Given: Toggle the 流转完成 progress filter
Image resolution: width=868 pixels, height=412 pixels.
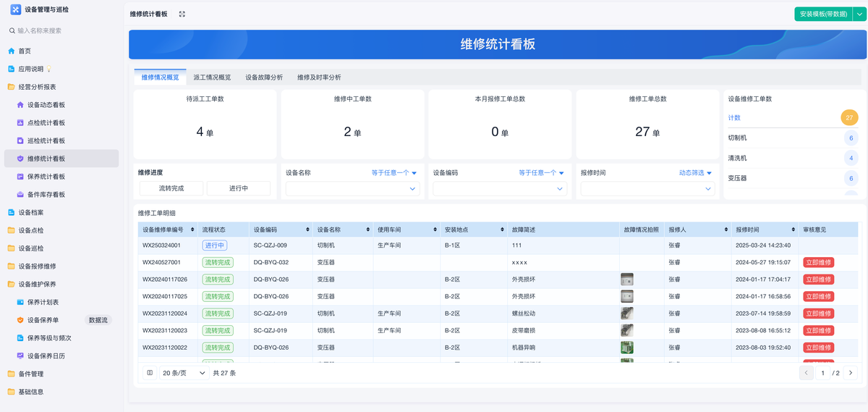Looking at the screenshot, I should coord(171,188).
